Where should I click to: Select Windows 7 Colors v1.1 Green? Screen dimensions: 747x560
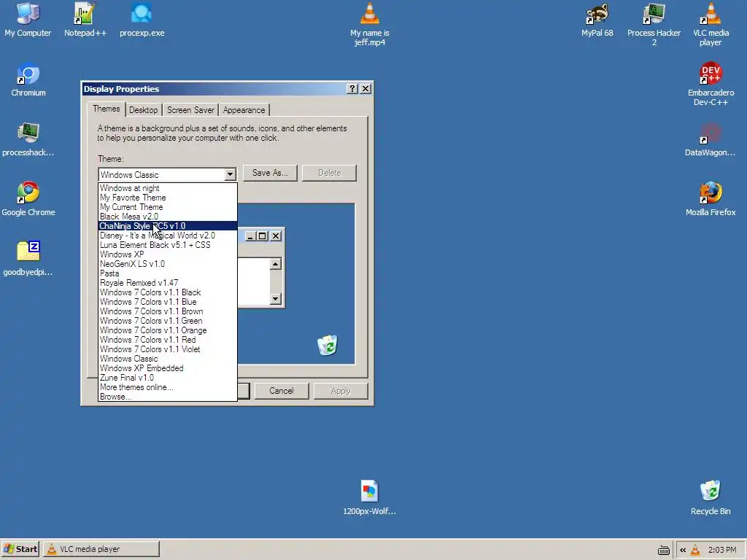tap(168, 321)
